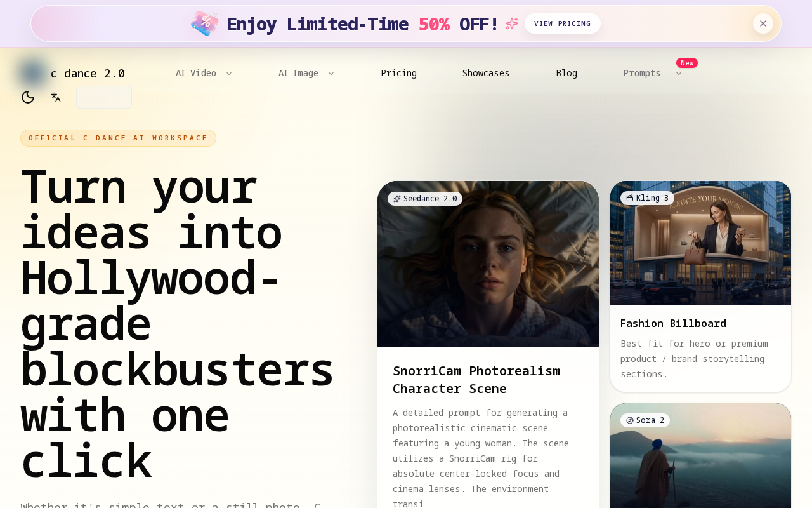Select the SnorriCam Photorealism Character Scene title

click(476, 379)
